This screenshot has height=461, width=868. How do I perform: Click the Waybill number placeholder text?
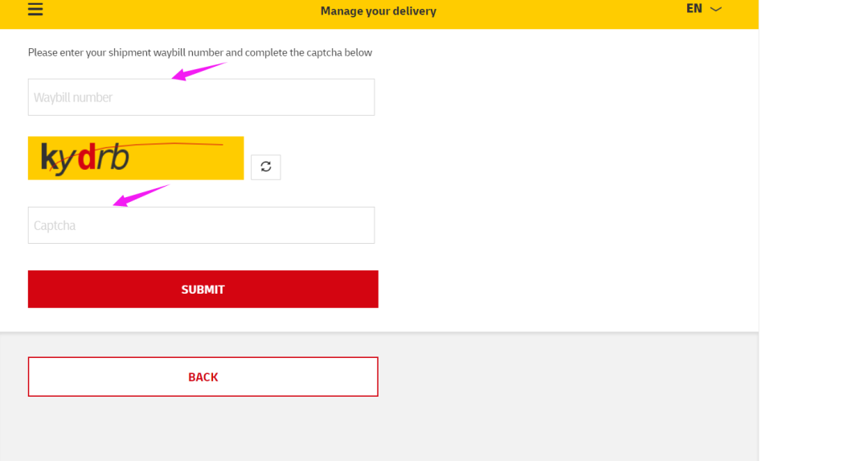[73, 97]
